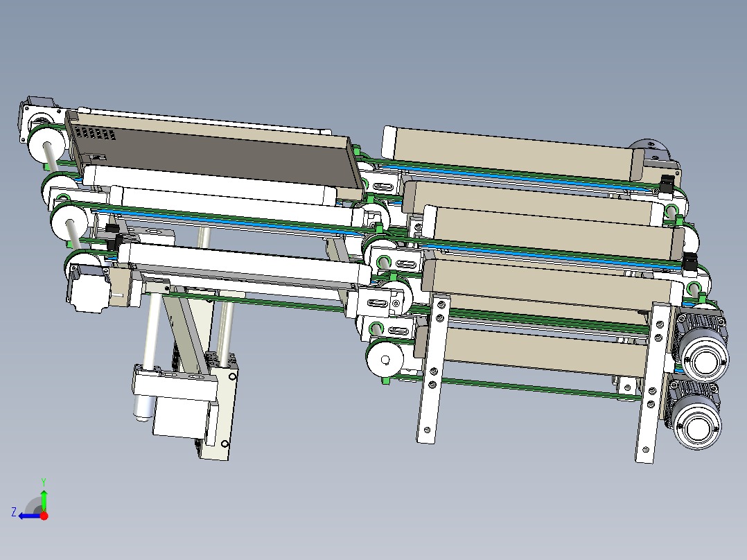Click the red X axis dot of the triad

coord(44,516)
